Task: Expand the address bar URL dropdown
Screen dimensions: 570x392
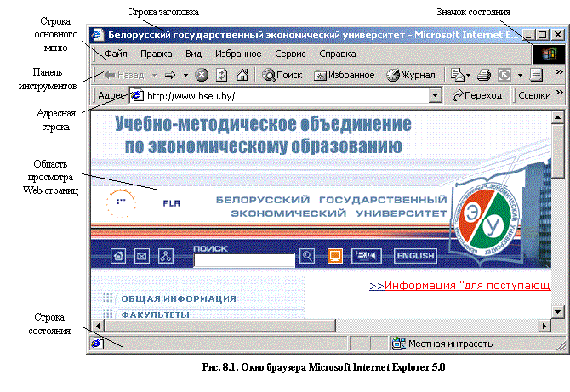Action: [435, 95]
